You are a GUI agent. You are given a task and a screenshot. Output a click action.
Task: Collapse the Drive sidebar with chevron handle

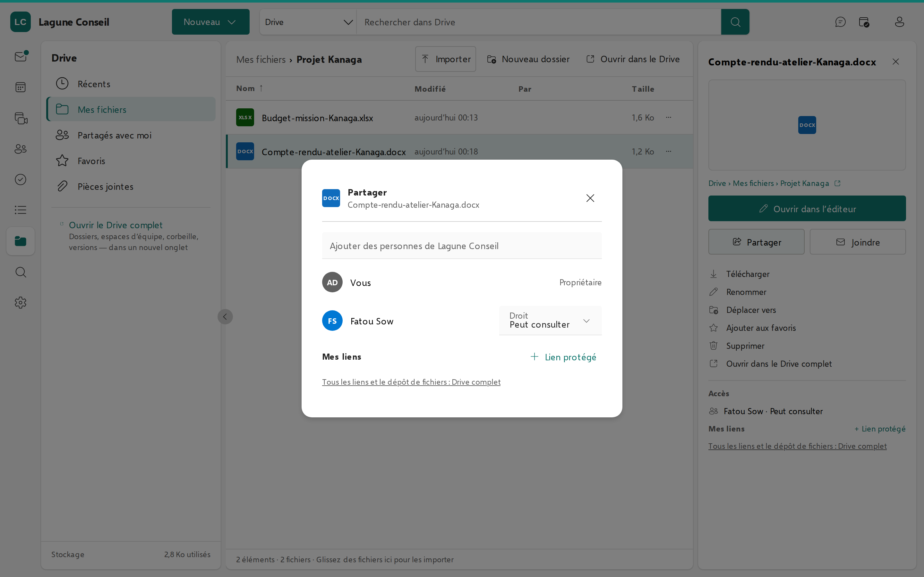coord(225,317)
